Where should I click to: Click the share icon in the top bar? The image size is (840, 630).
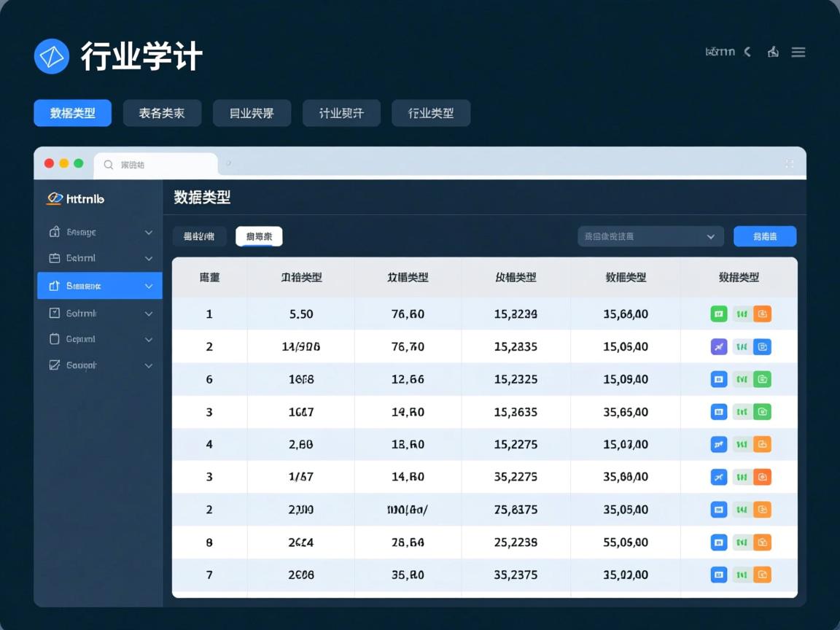pyautogui.click(x=772, y=52)
